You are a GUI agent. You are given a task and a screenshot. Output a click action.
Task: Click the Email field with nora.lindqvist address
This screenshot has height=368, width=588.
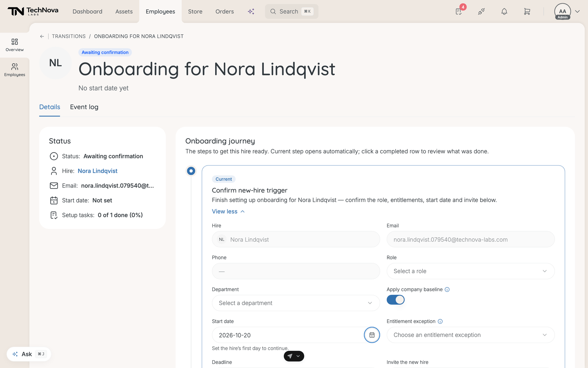[x=470, y=239]
